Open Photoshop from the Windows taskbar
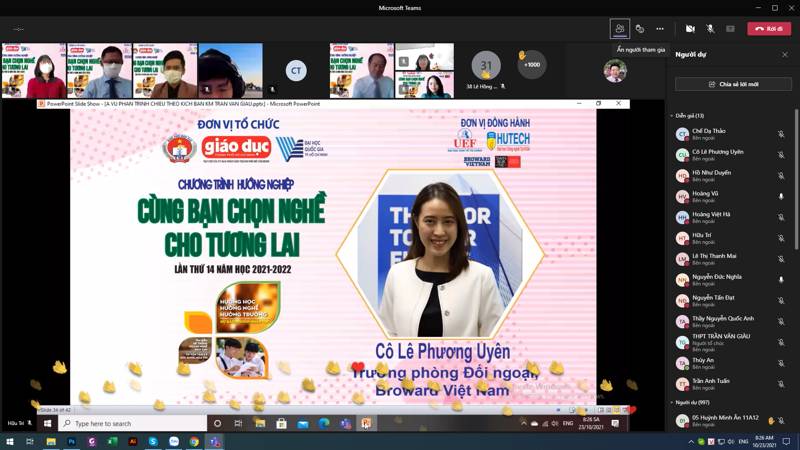The image size is (800, 450). (71, 441)
